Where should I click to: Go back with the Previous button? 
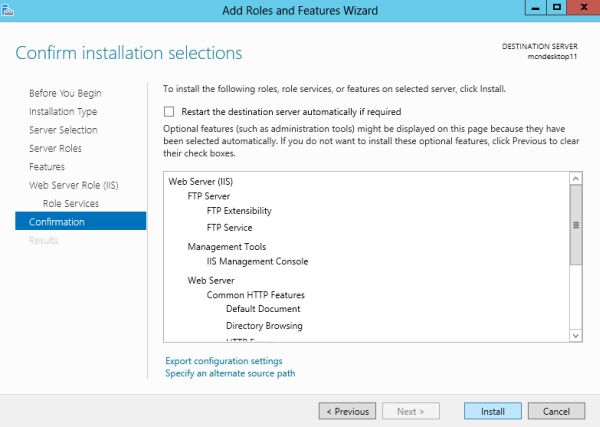(347, 411)
